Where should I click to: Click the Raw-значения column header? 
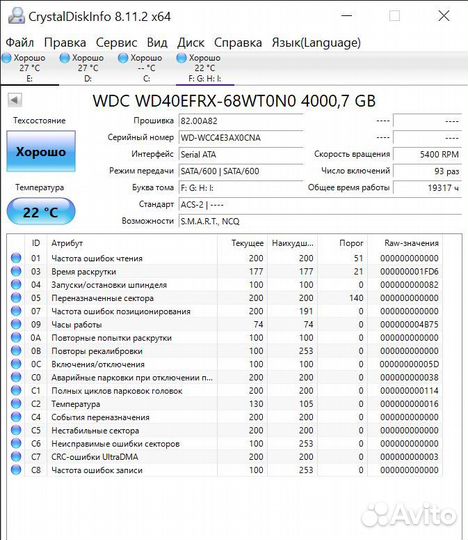[x=405, y=243]
